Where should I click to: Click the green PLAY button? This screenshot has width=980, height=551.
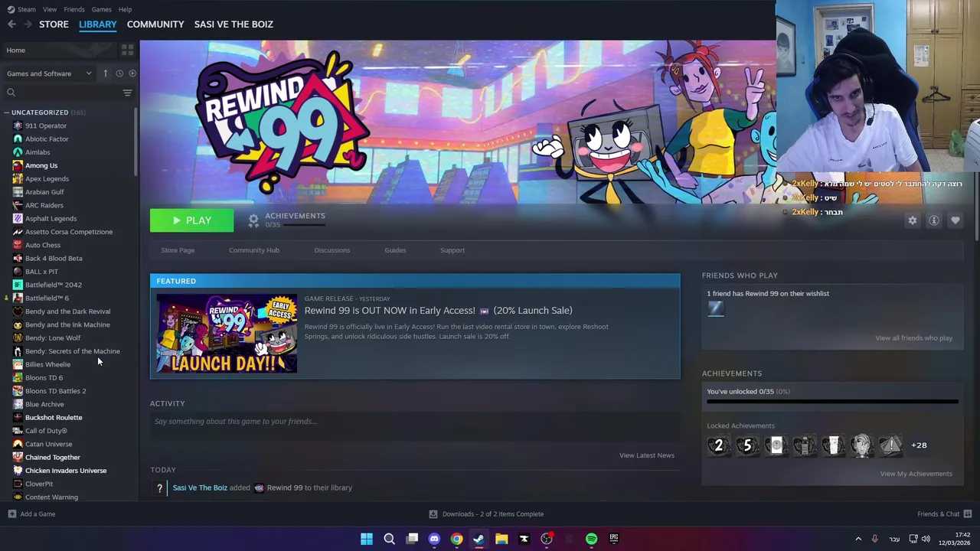(x=191, y=220)
